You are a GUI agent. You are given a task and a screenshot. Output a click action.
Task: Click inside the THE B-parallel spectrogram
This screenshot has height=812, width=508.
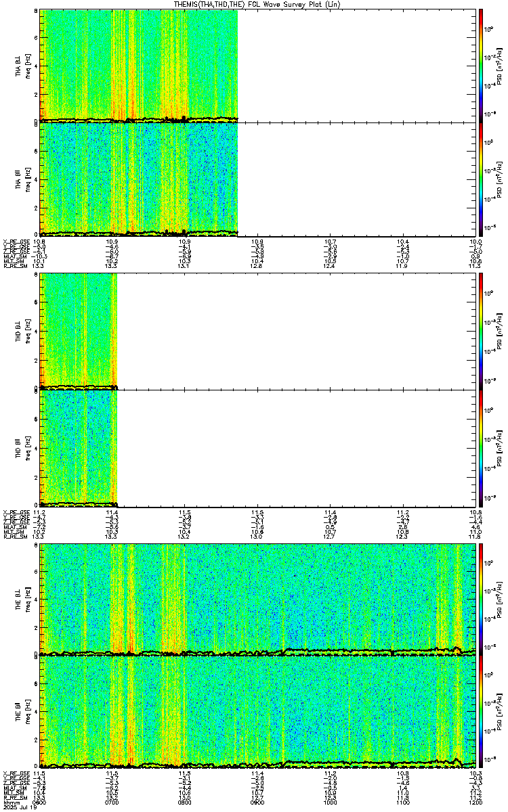tap(258, 712)
